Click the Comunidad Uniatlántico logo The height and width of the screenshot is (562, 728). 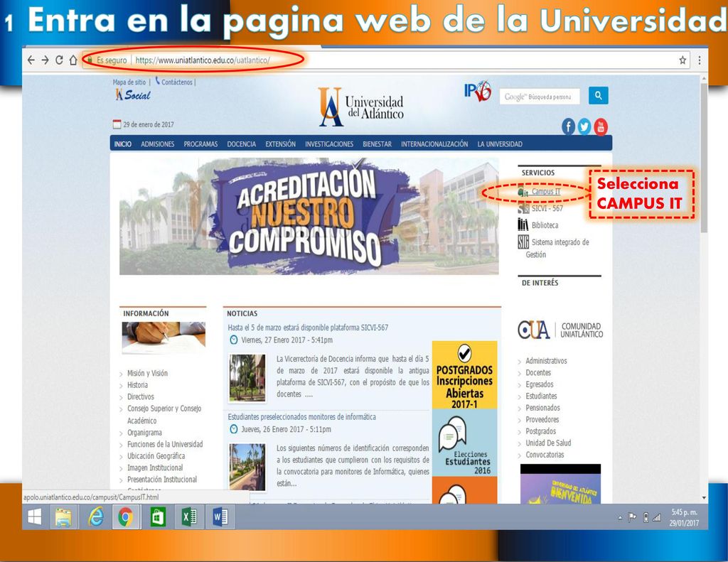(560, 330)
